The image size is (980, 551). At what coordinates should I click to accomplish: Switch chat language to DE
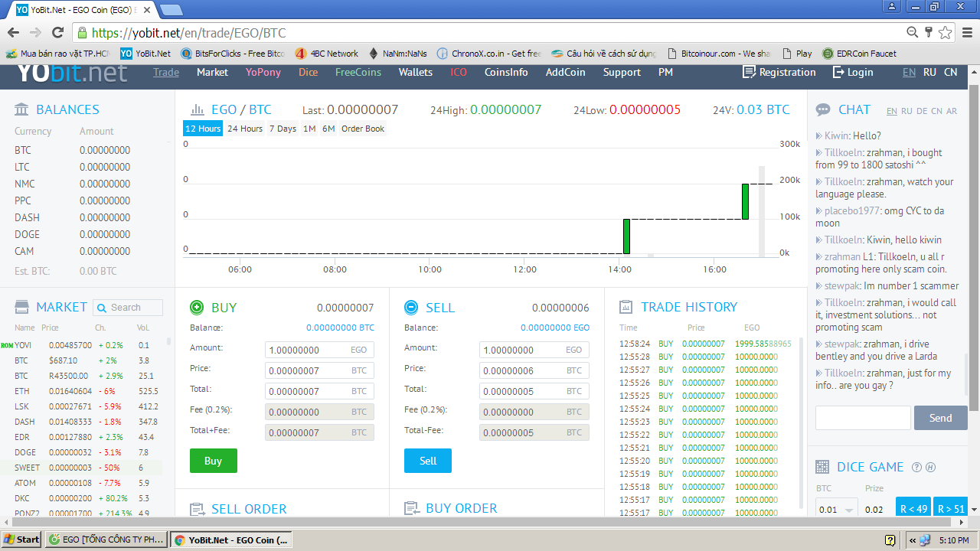pos(922,111)
